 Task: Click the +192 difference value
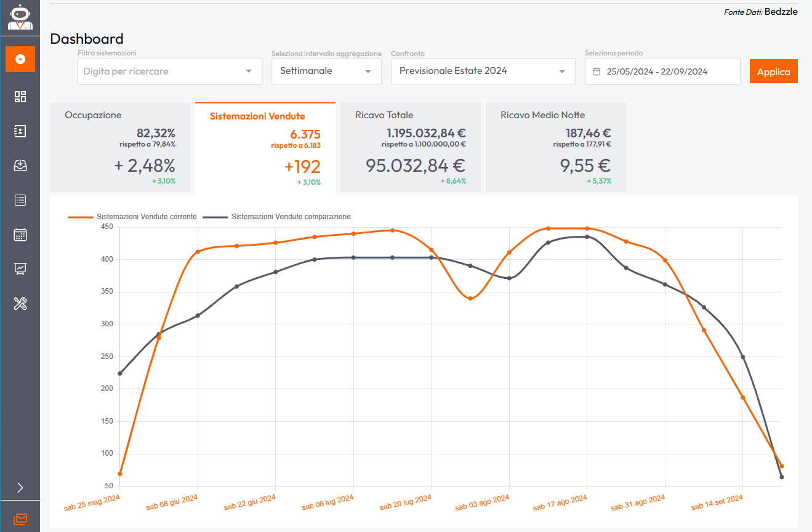[x=302, y=167]
